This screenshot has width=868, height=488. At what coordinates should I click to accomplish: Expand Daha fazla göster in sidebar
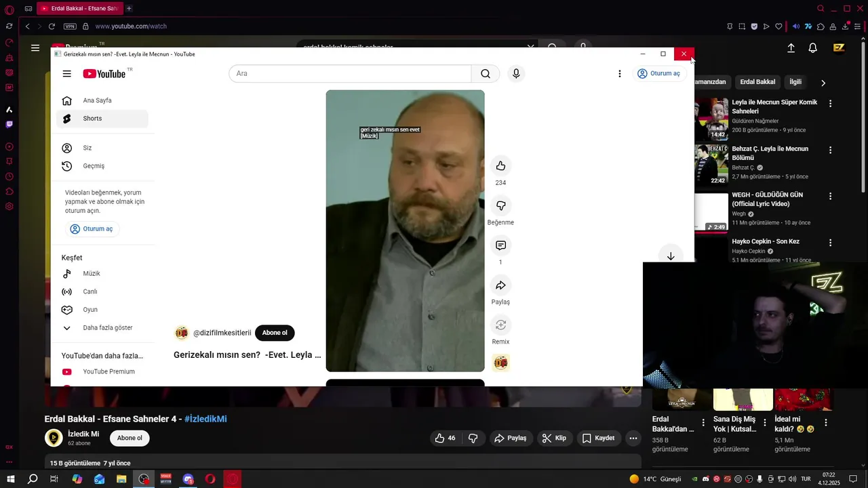102,328
